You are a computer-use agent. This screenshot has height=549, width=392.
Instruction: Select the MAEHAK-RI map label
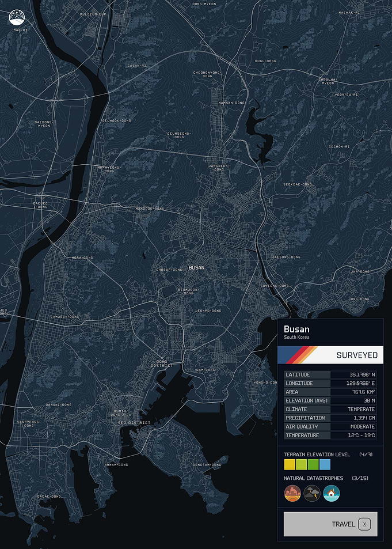tap(349, 13)
